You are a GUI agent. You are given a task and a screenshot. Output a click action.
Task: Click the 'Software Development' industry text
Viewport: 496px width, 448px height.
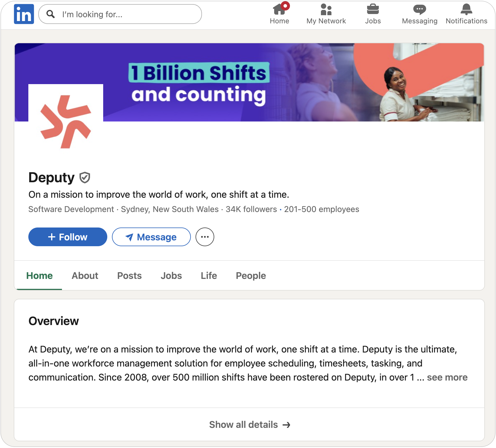click(x=71, y=209)
